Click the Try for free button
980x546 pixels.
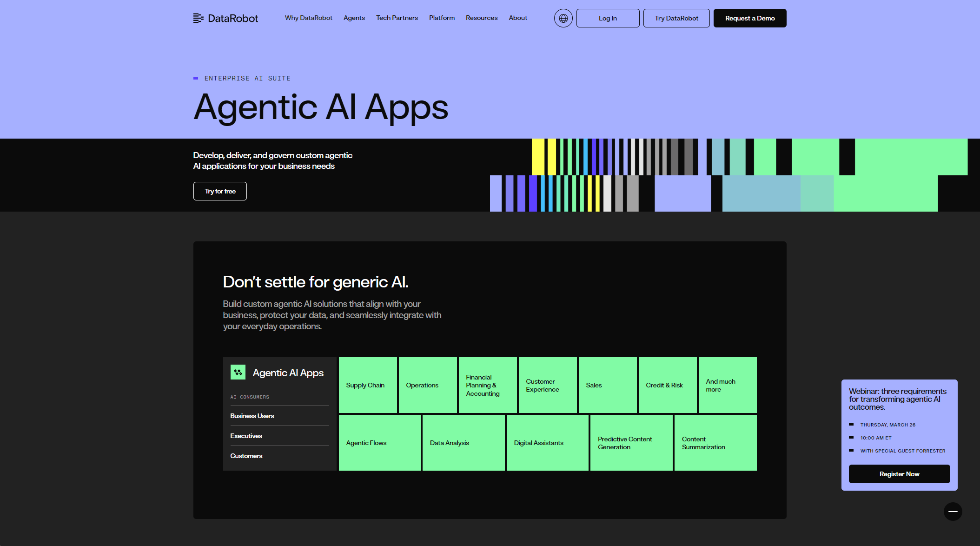pos(220,191)
